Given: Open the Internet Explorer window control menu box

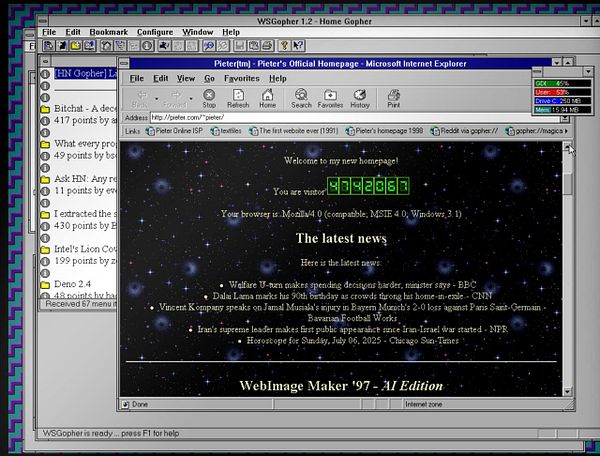Looking at the screenshot, I should tap(124, 64).
